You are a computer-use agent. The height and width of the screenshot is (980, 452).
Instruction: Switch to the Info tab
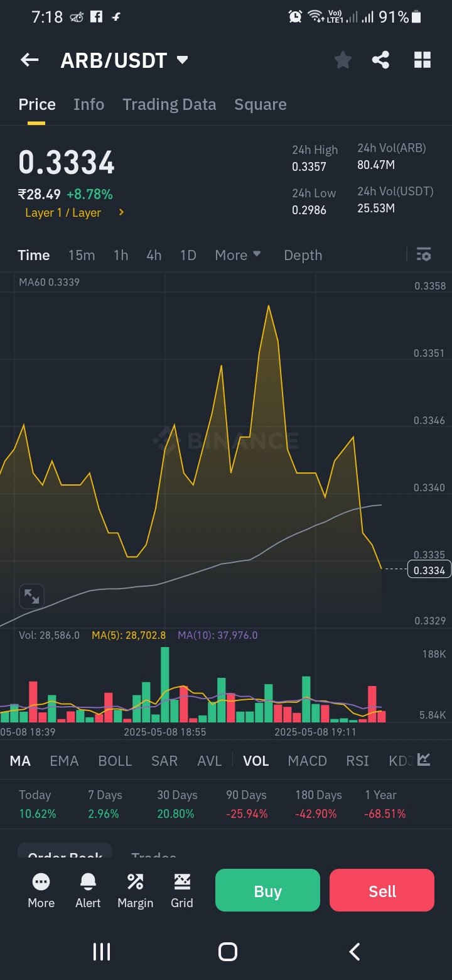pyautogui.click(x=89, y=104)
